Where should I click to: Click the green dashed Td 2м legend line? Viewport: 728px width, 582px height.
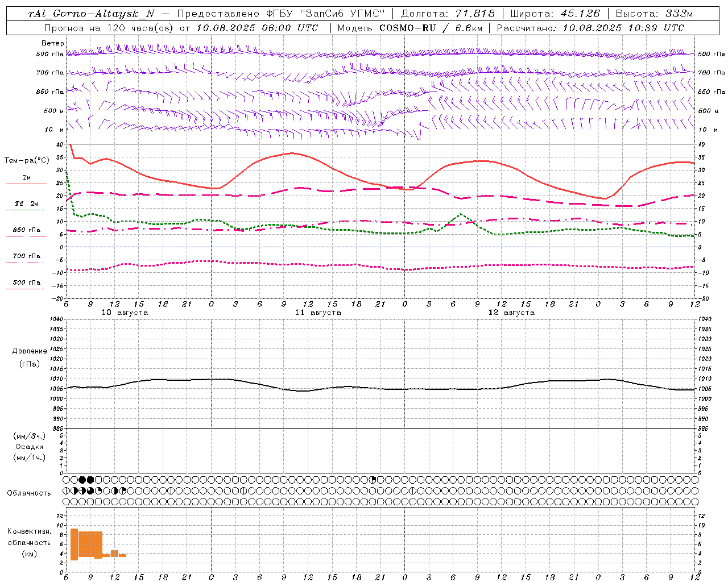coord(26,210)
